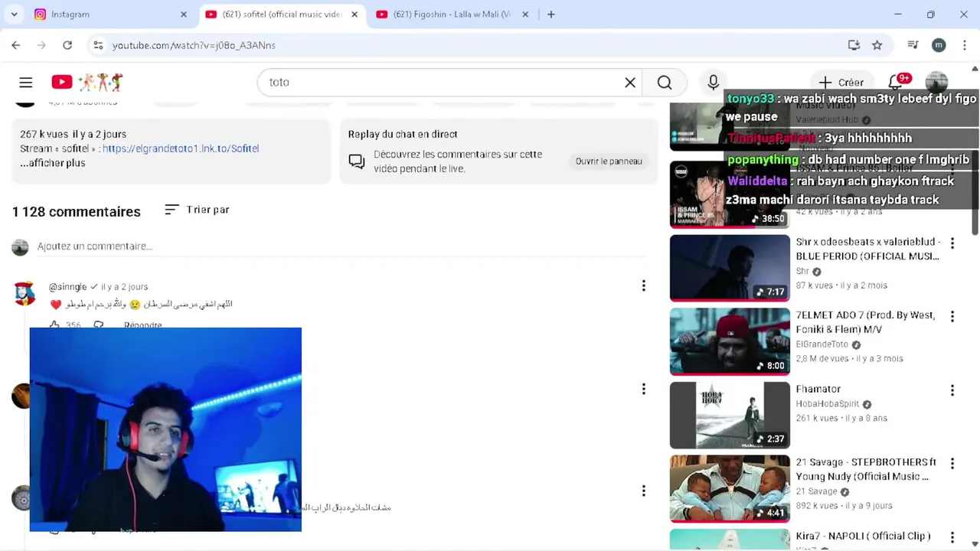Reload the current page

tap(67, 45)
